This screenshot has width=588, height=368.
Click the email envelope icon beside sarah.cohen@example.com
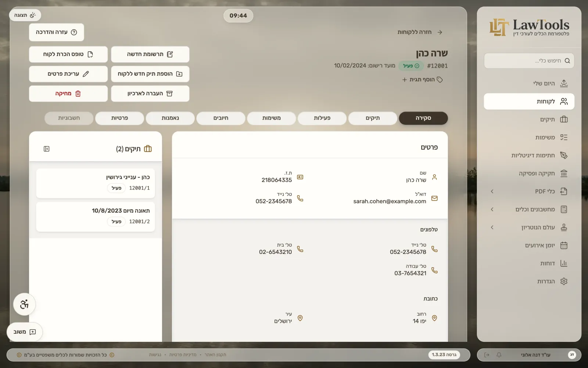[434, 198]
